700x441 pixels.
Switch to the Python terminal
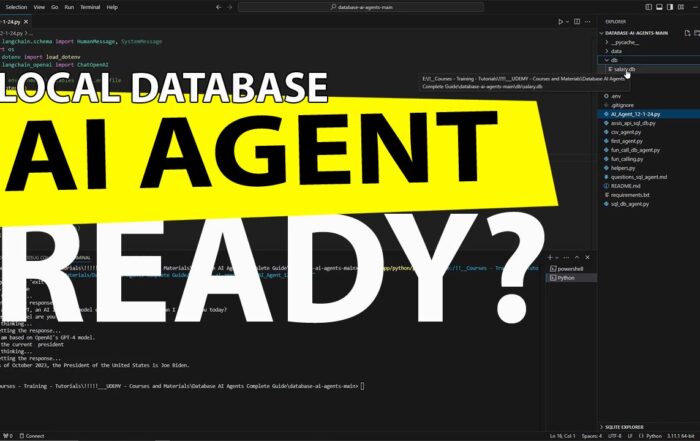571,278
